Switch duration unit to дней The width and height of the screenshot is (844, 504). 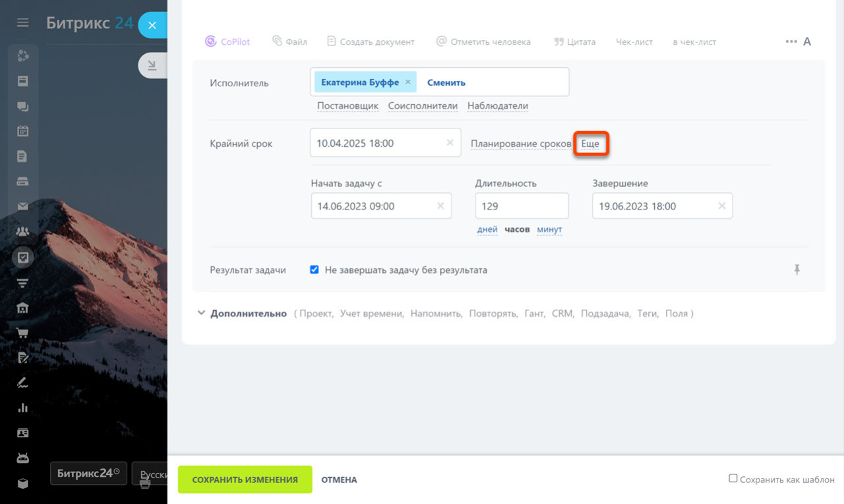[x=487, y=229]
